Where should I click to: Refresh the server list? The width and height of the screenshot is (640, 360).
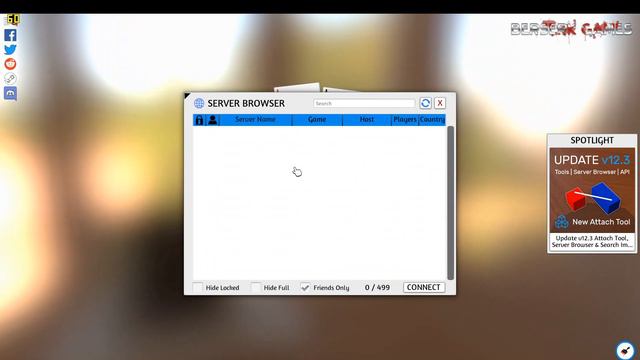click(425, 103)
